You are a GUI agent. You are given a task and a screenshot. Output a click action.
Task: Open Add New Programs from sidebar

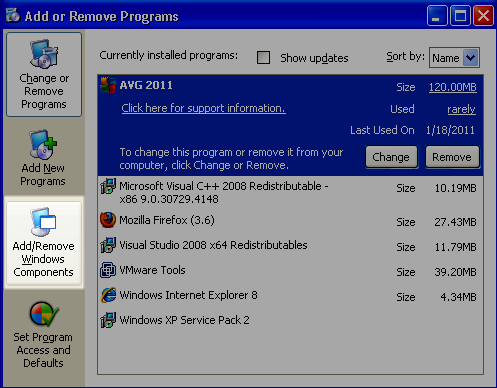[x=43, y=158]
